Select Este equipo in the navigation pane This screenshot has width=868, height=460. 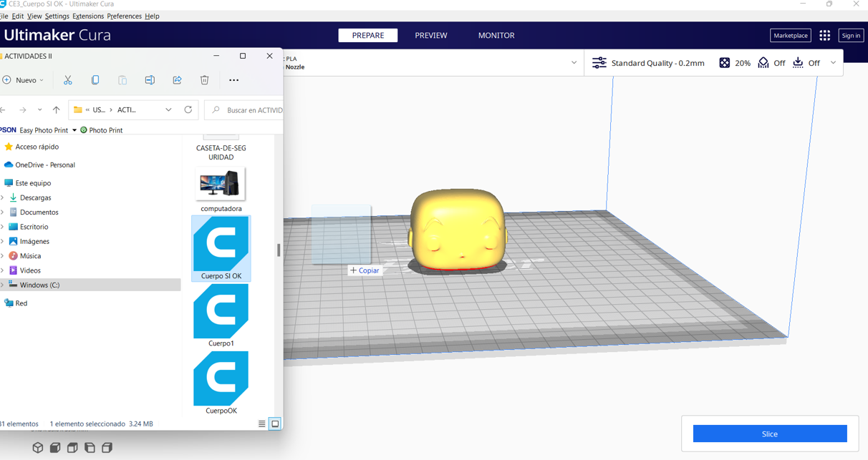pyautogui.click(x=27, y=183)
